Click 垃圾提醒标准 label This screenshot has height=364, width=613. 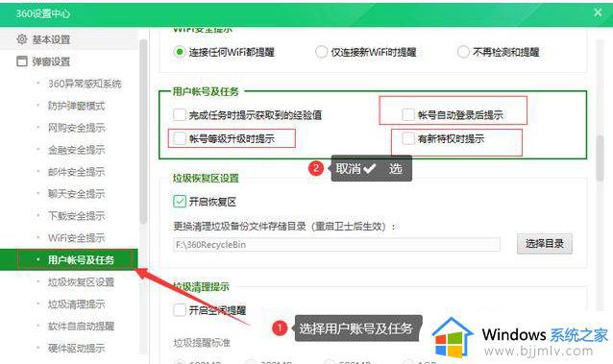[x=202, y=343]
